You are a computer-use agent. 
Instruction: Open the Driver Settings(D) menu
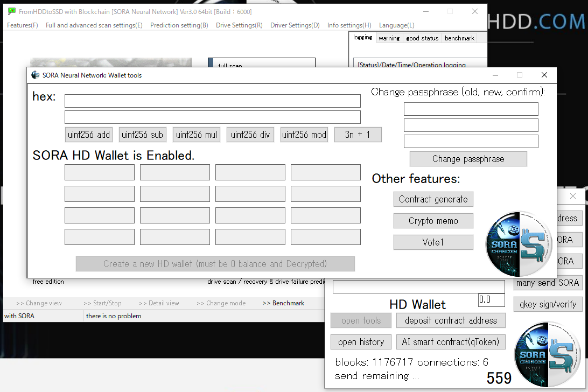(295, 25)
